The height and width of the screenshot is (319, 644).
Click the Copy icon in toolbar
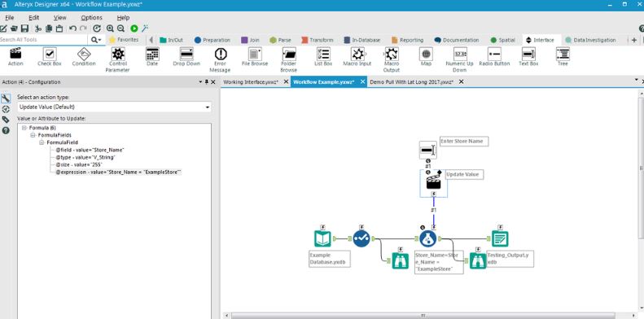(49, 28)
